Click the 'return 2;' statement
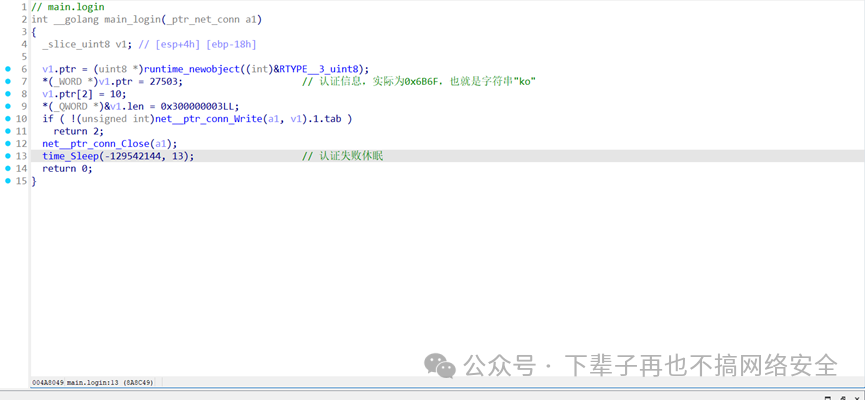Image resolution: width=865 pixels, height=400 pixels. pyautogui.click(x=78, y=131)
